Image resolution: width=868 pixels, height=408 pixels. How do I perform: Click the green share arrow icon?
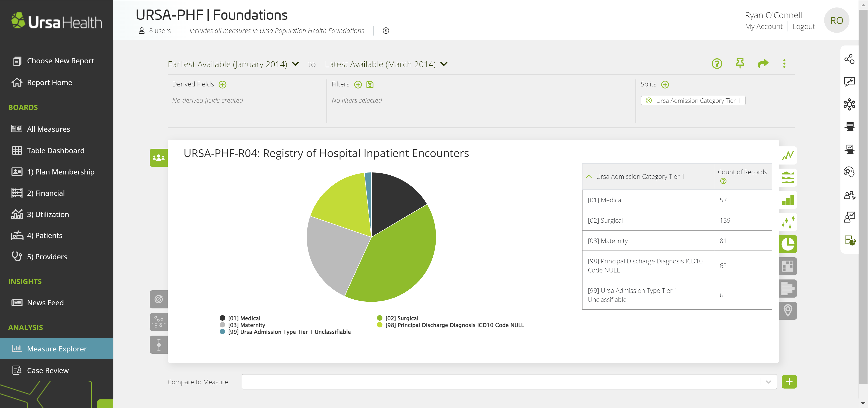(763, 63)
